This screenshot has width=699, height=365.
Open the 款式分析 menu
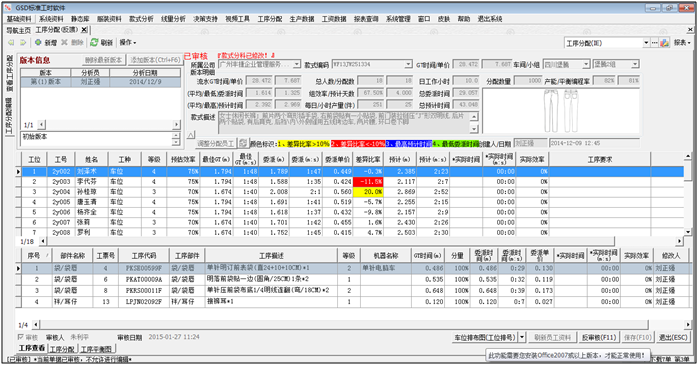141,19
